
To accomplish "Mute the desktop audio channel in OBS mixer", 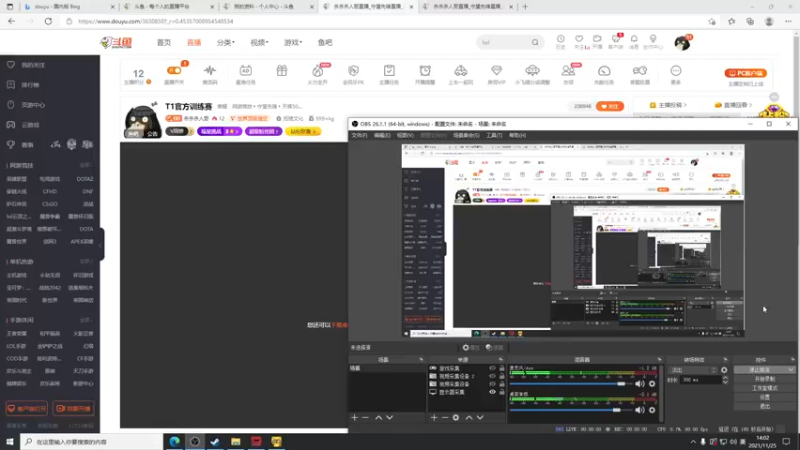I will 640,410.
